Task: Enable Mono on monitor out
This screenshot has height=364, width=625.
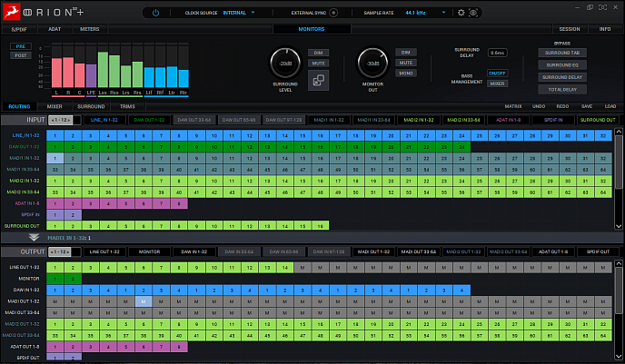Action: (x=406, y=72)
